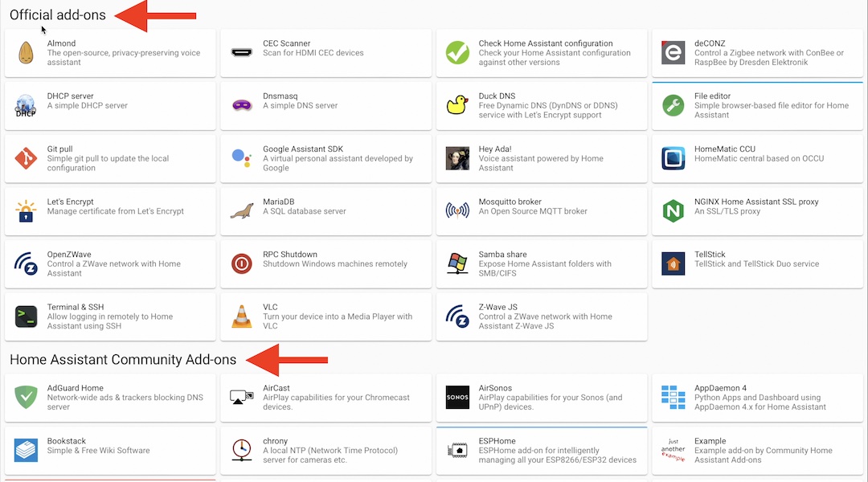Click the AppDaemon 4 grid icon
This screenshot has width=868, height=482.
pyautogui.click(x=674, y=398)
